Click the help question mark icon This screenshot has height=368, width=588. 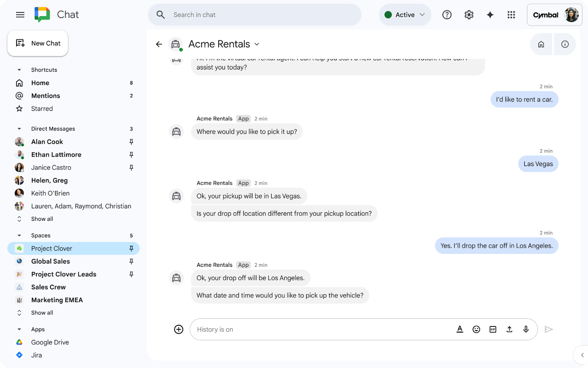447,15
